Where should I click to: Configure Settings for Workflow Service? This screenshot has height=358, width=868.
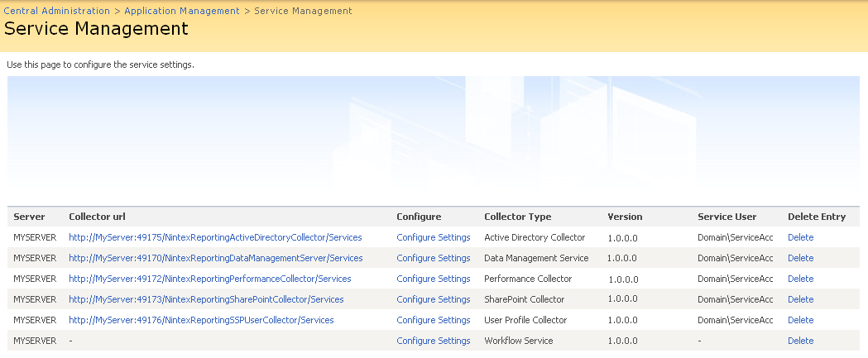(433, 341)
